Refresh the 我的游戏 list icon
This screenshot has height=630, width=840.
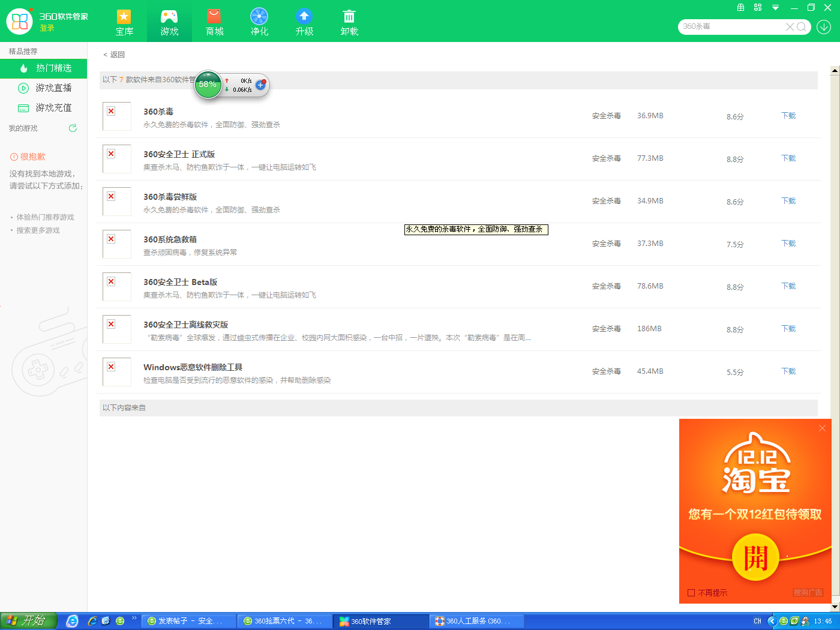(x=73, y=128)
